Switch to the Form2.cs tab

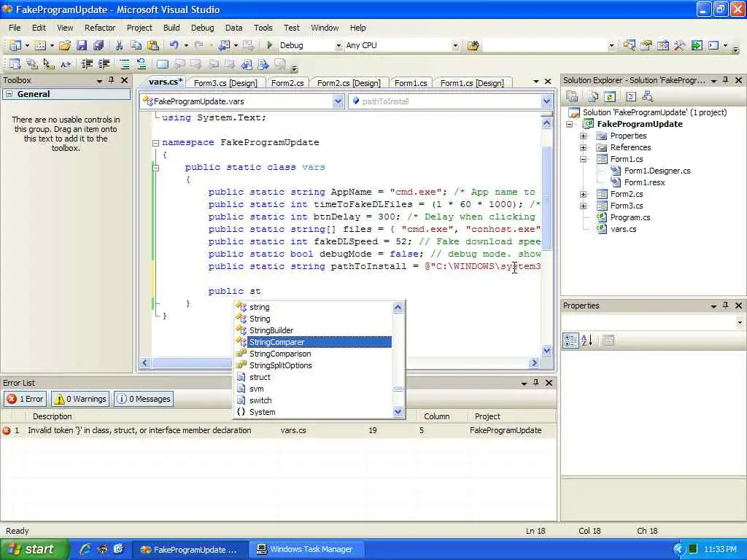(287, 83)
